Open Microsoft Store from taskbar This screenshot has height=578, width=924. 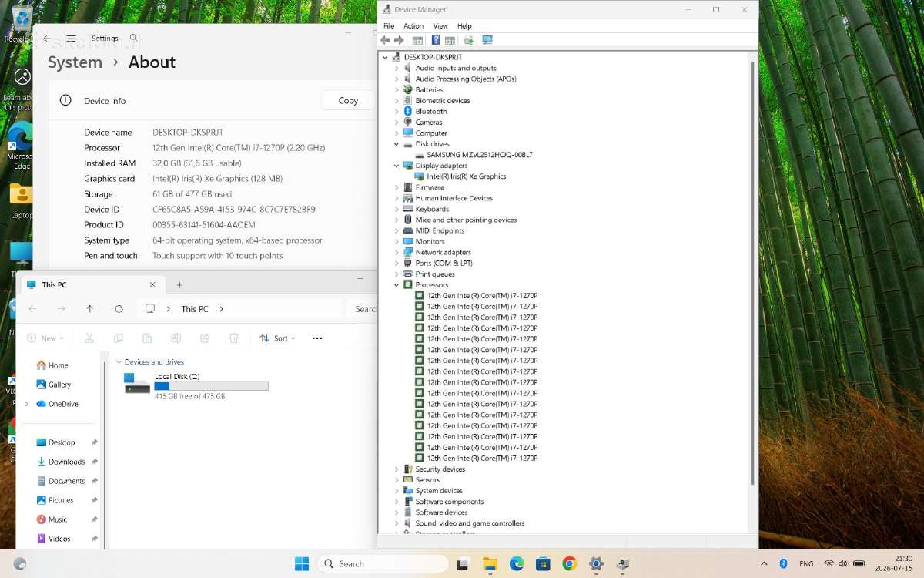(543, 563)
